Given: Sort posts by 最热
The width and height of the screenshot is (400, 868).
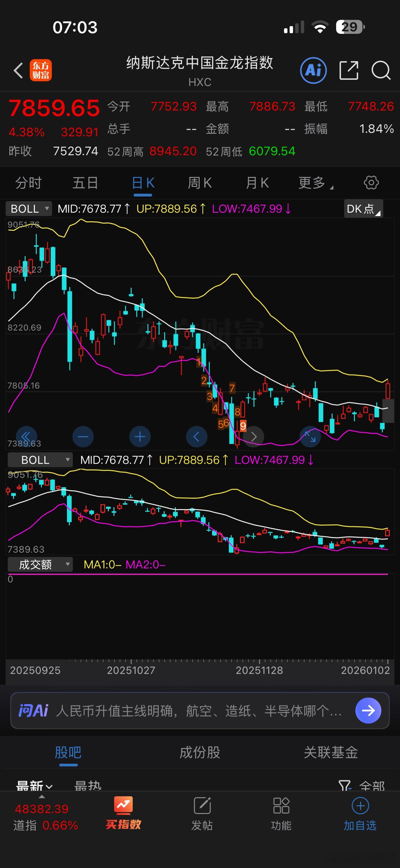Looking at the screenshot, I should [x=88, y=786].
